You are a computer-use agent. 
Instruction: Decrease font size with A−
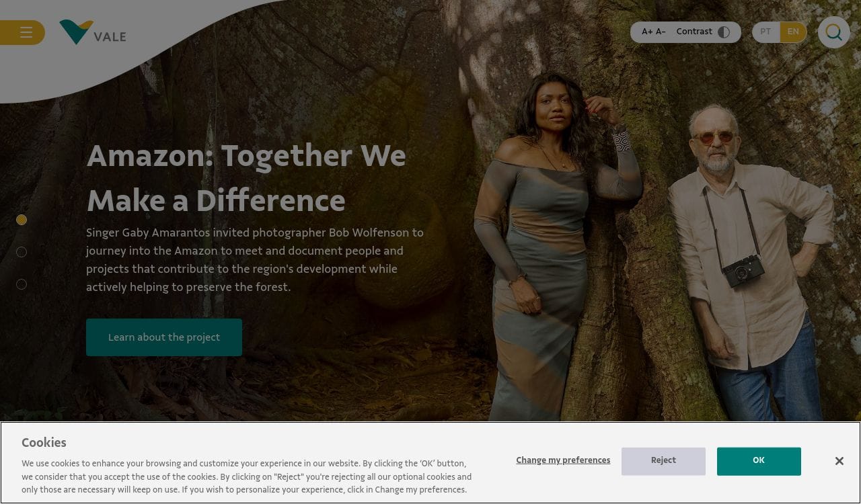pos(661,32)
